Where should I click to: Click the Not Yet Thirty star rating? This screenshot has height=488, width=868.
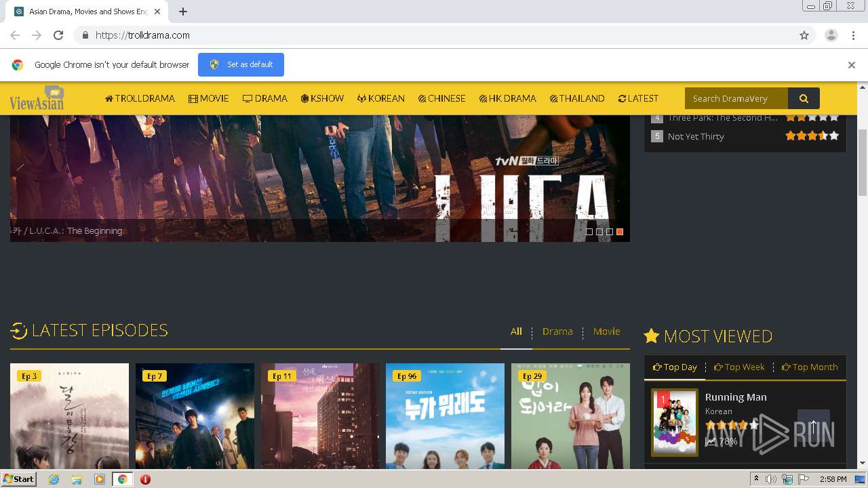coord(812,136)
